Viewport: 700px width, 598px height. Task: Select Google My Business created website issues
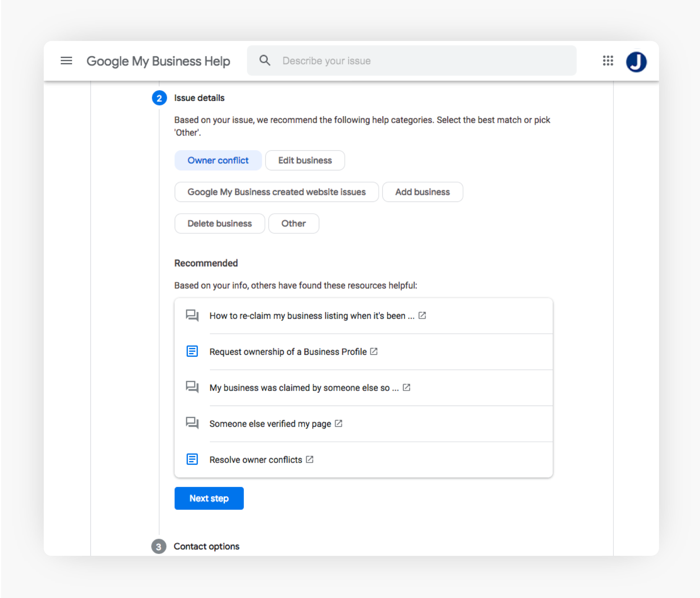276,192
